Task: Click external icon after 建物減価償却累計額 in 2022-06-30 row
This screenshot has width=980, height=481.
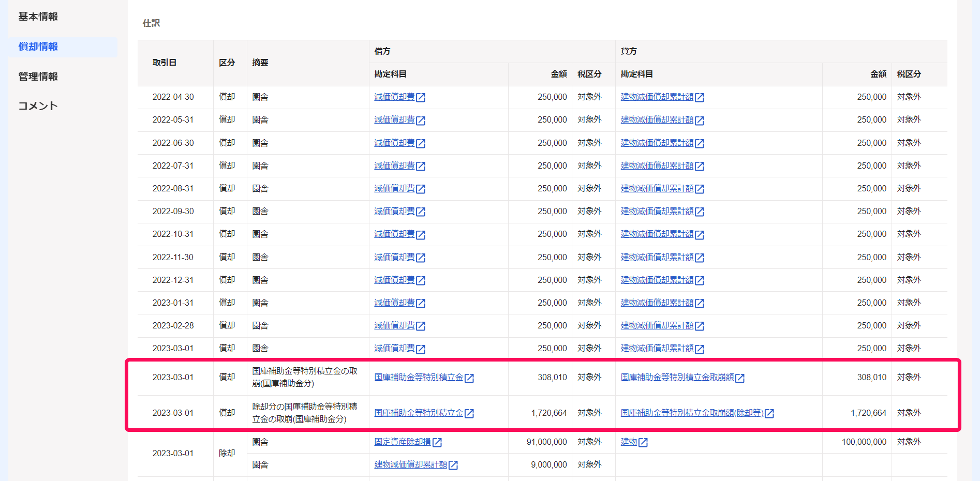Action: pyautogui.click(x=700, y=143)
